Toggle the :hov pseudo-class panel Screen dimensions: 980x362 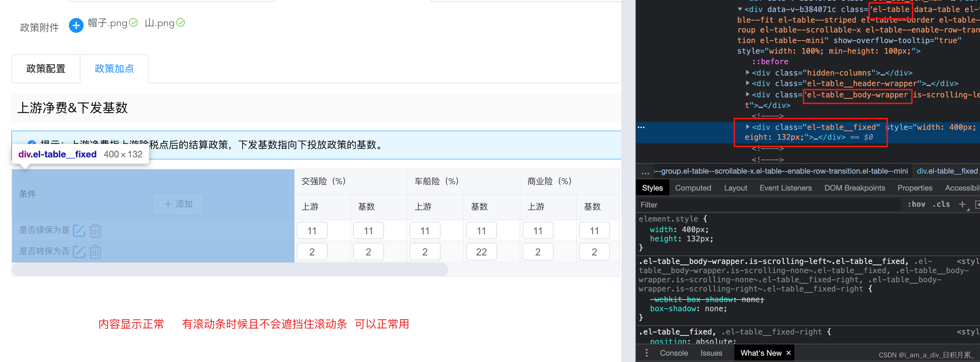pyautogui.click(x=916, y=204)
